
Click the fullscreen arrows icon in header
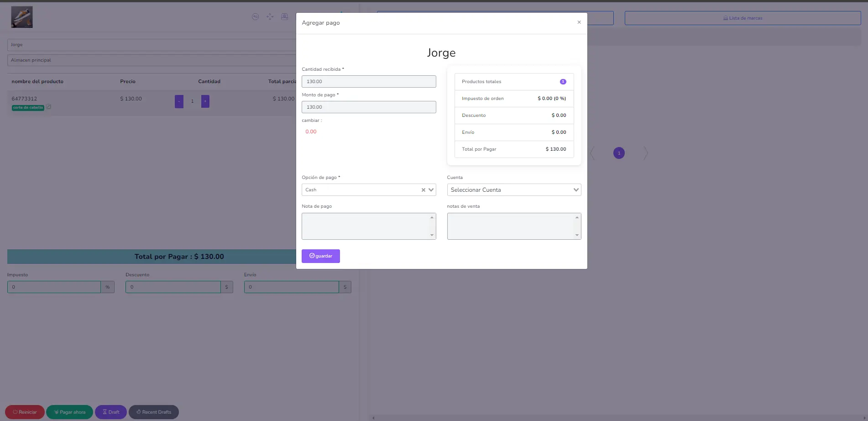click(270, 17)
